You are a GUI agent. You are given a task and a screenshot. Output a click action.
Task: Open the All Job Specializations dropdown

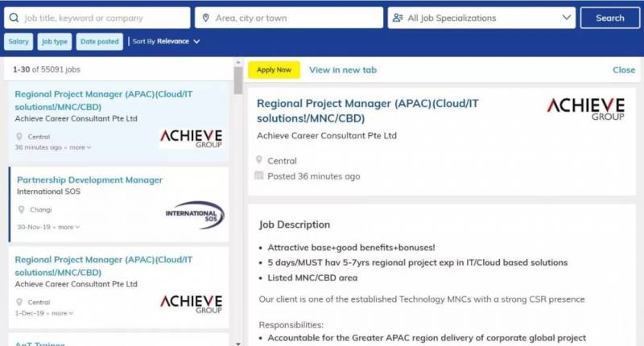tap(481, 18)
